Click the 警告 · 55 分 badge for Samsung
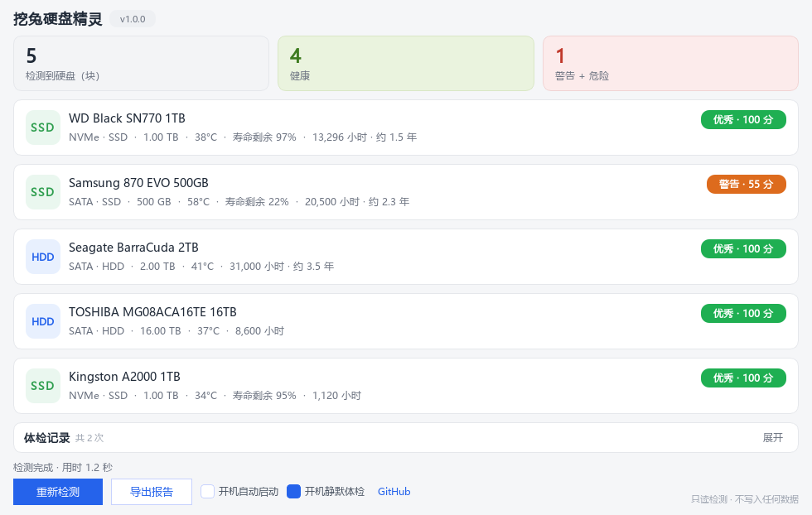 click(x=747, y=185)
